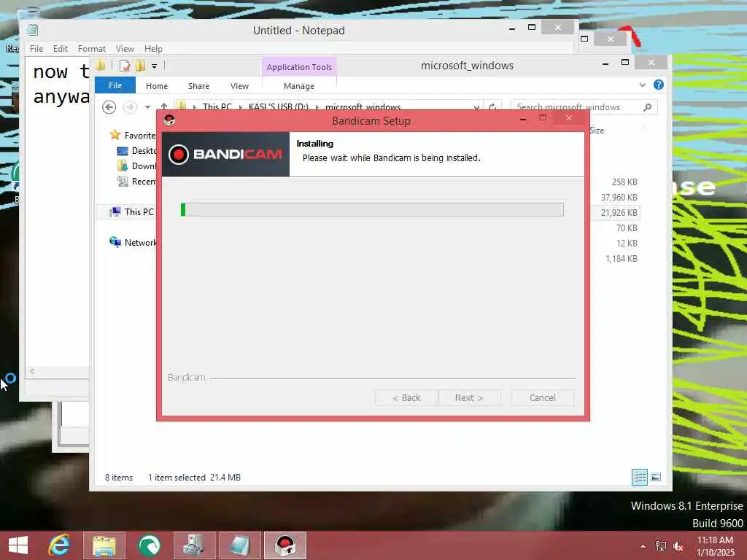This screenshot has height=560, width=747.
Task: Click the Properties quick access toolbar icon
Action: 124,66
